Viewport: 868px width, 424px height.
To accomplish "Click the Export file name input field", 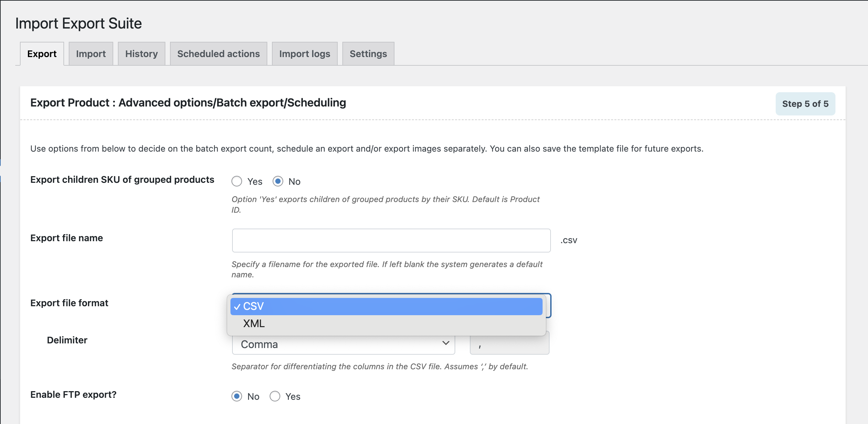I will coord(391,240).
